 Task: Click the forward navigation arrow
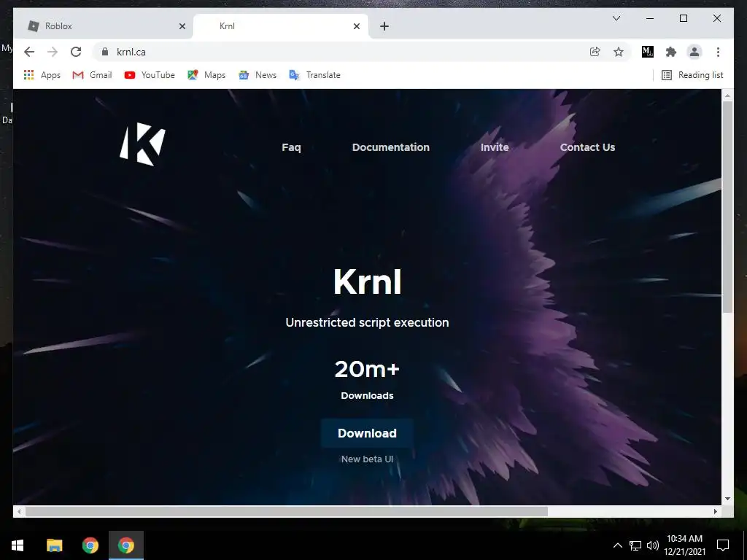(x=53, y=52)
